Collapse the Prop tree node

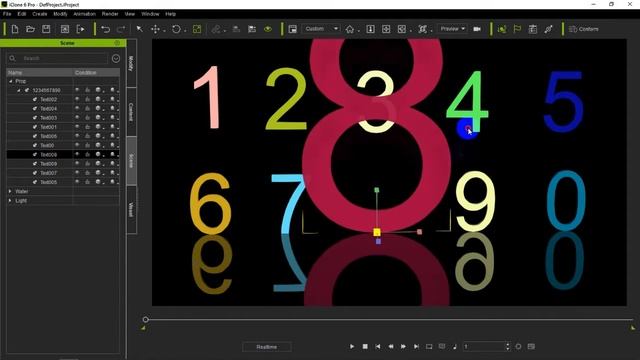(11, 81)
